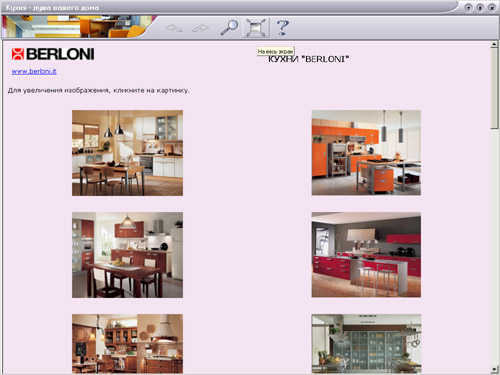500x375 pixels.
Task: Click the forward arrow navigation icon
Action: point(201,28)
